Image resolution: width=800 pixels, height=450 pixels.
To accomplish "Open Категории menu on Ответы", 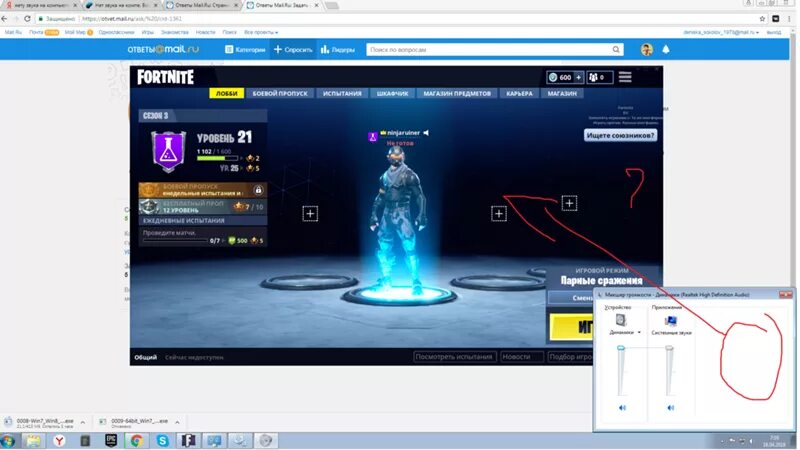I will tap(245, 49).
